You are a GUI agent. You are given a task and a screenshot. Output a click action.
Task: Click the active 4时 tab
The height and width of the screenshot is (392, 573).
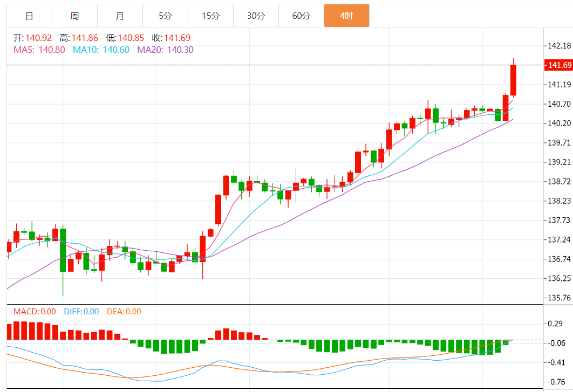346,16
